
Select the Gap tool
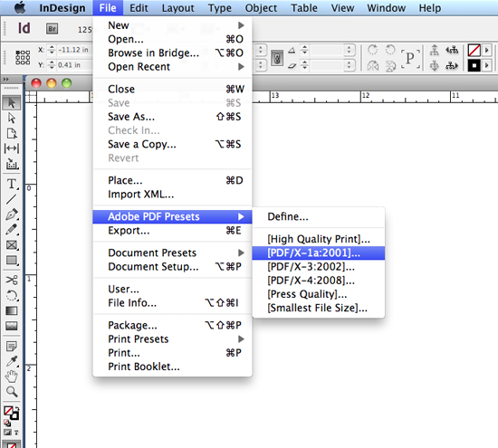(x=12, y=148)
